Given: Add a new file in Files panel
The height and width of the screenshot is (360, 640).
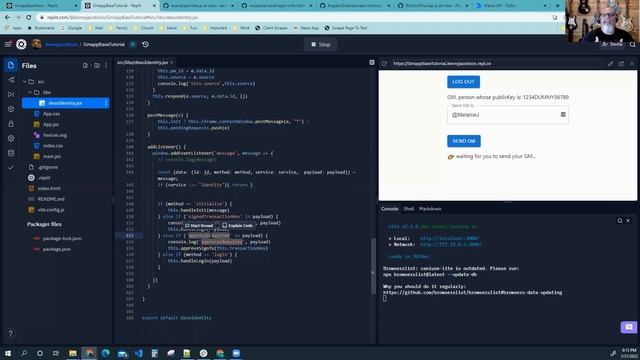Looking at the screenshot, I should click(85, 65).
